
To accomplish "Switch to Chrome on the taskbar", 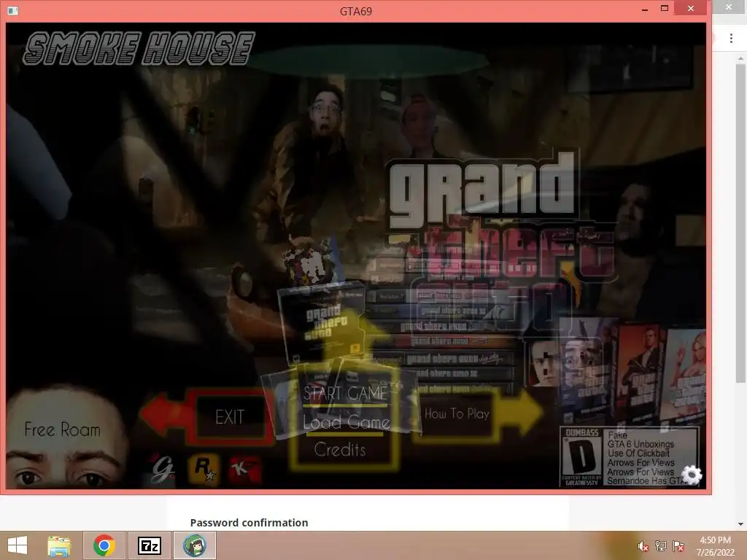I will pos(104,545).
